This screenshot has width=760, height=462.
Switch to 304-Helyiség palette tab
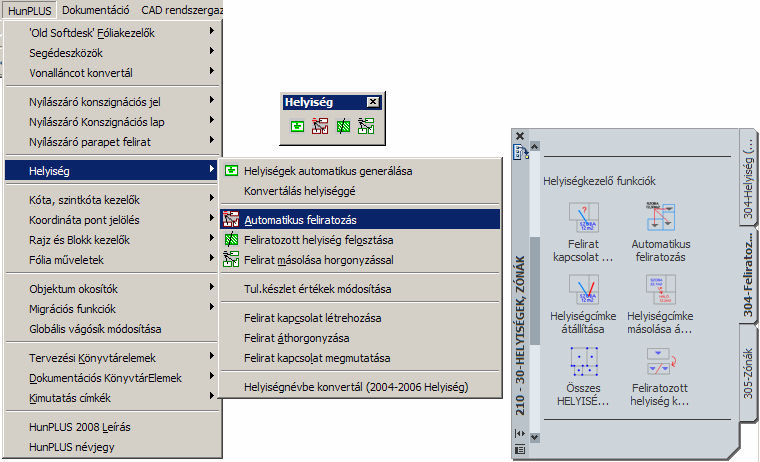pos(748,179)
